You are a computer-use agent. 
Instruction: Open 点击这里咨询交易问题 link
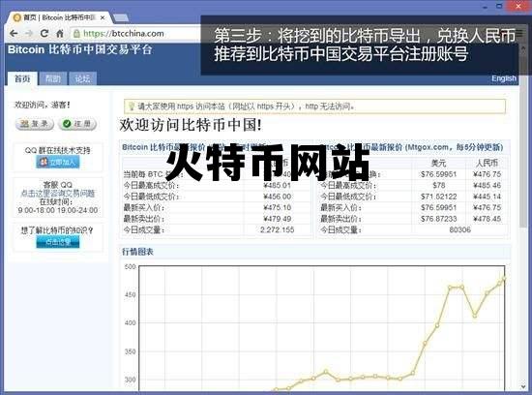coord(58,194)
